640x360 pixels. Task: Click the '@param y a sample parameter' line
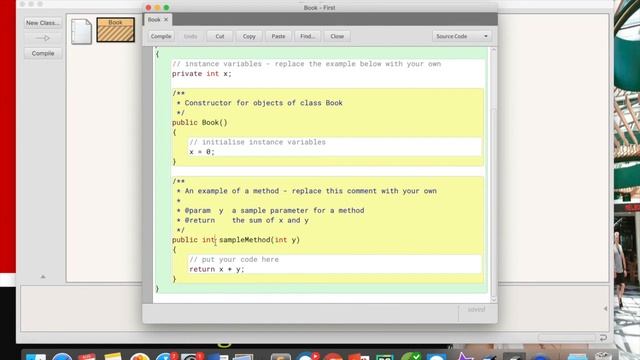pos(270,211)
